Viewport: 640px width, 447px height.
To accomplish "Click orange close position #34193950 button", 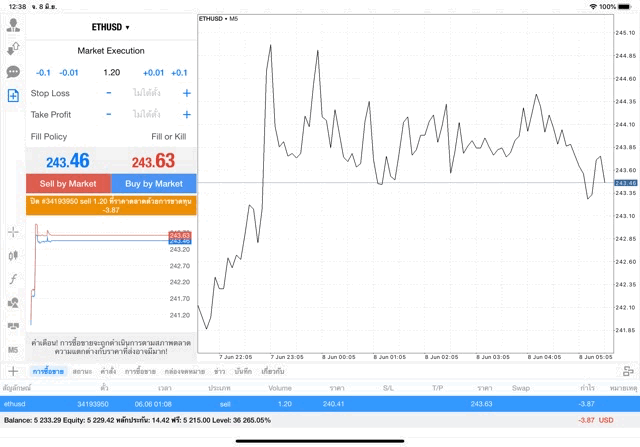I will pos(111,205).
